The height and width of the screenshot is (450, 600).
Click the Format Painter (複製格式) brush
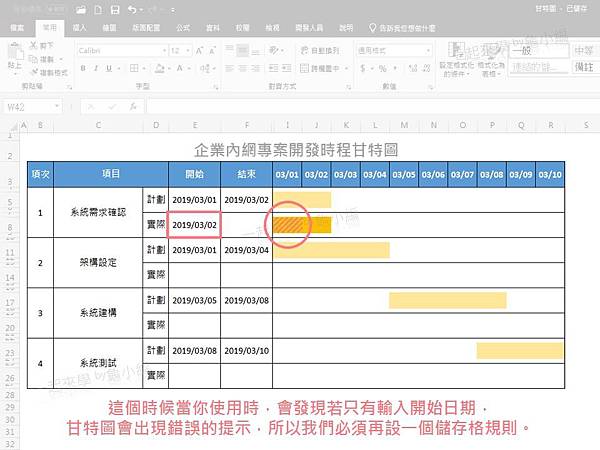(34, 72)
